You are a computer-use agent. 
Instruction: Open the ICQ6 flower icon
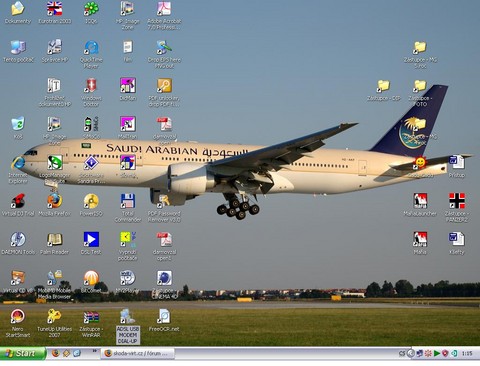91,9
